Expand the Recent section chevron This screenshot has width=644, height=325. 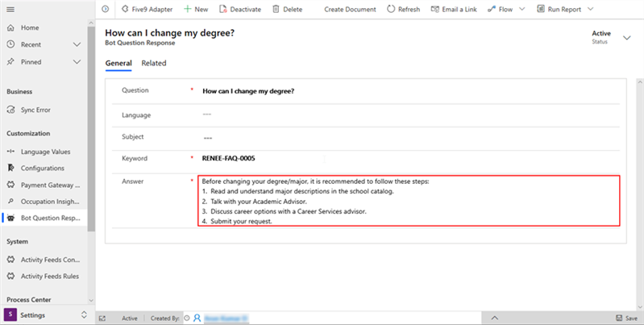tap(77, 44)
